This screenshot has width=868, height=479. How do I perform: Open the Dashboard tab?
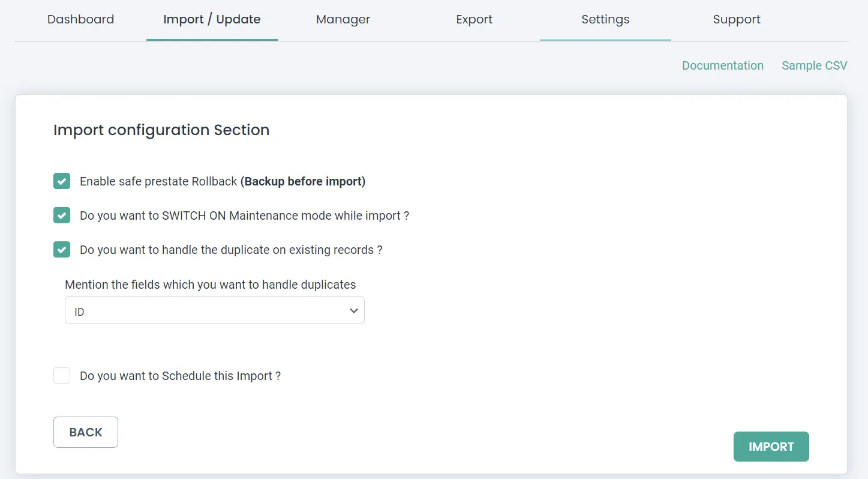[80, 19]
